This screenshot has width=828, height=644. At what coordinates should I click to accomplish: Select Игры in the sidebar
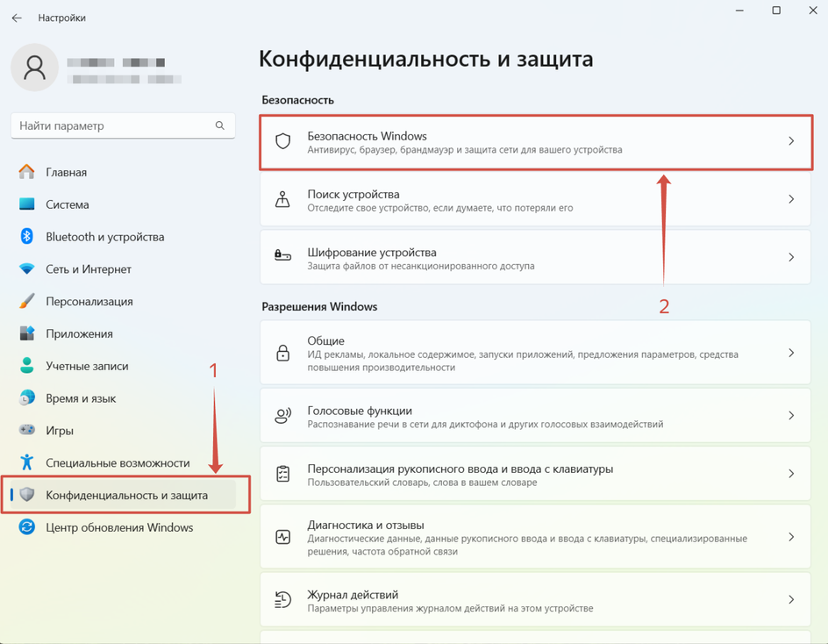tap(123, 430)
